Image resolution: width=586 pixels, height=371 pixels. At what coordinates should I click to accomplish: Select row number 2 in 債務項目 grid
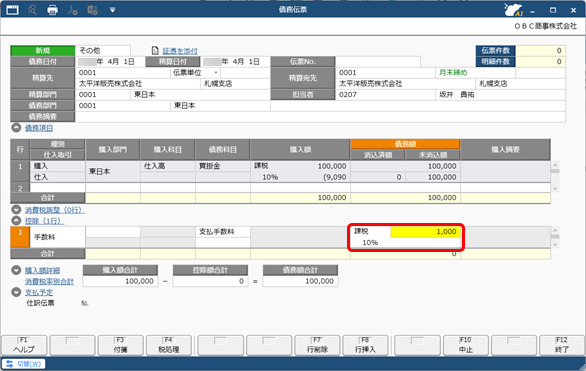(20, 188)
